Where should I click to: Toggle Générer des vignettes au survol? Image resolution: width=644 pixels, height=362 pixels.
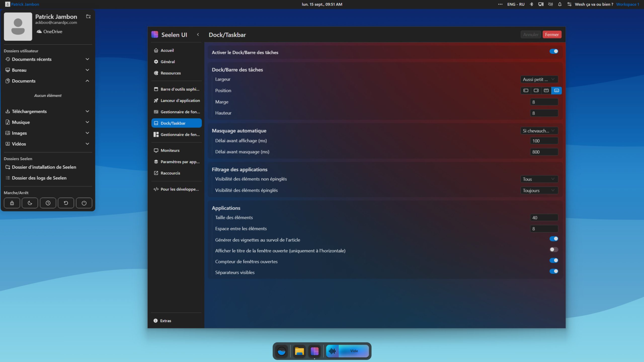click(x=554, y=239)
